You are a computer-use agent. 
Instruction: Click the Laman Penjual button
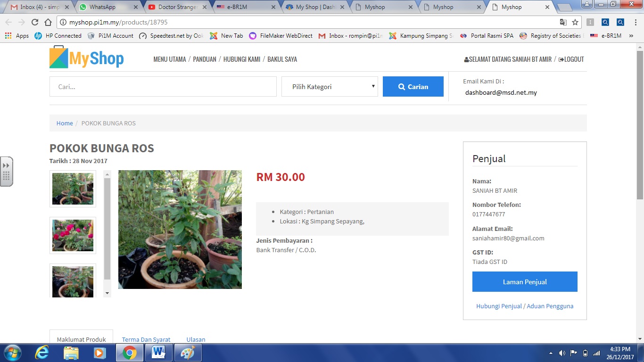pyautogui.click(x=525, y=282)
